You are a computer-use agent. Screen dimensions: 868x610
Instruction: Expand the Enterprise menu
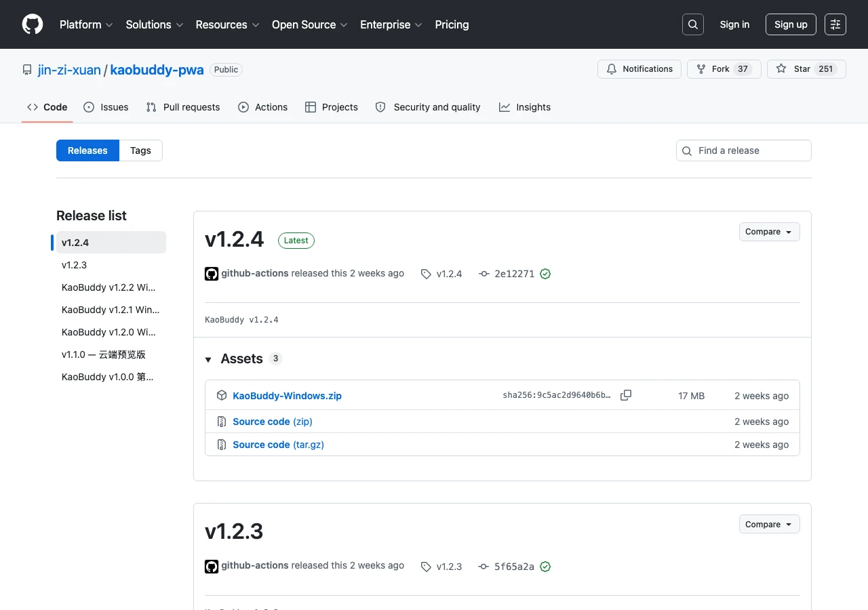[391, 24]
